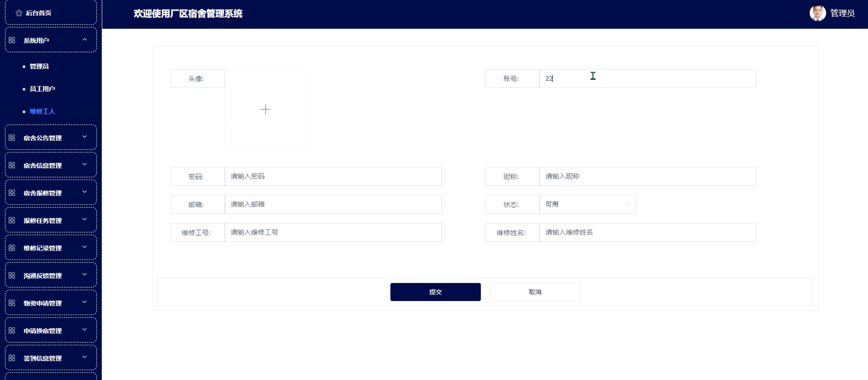The width and height of the screenshot is (868, 380).
Task: Open the 员工用户 submenu item
Action: pos(42,89)
